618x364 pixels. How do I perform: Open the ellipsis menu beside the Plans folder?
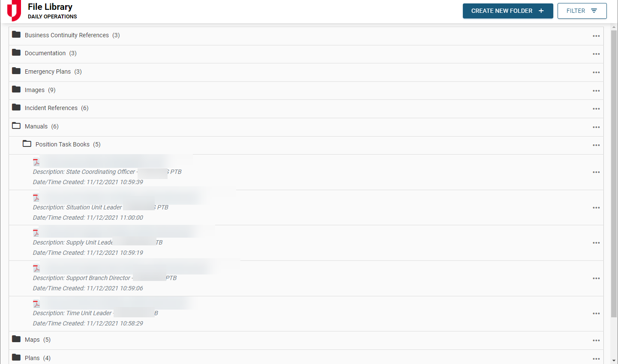[596, 358]
